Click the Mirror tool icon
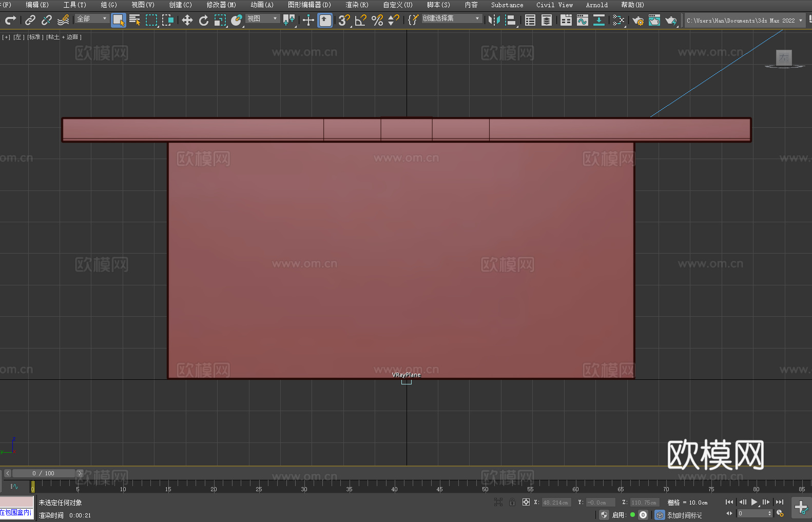The height and width of the screenshot is (522, 812). coord(494,20)
